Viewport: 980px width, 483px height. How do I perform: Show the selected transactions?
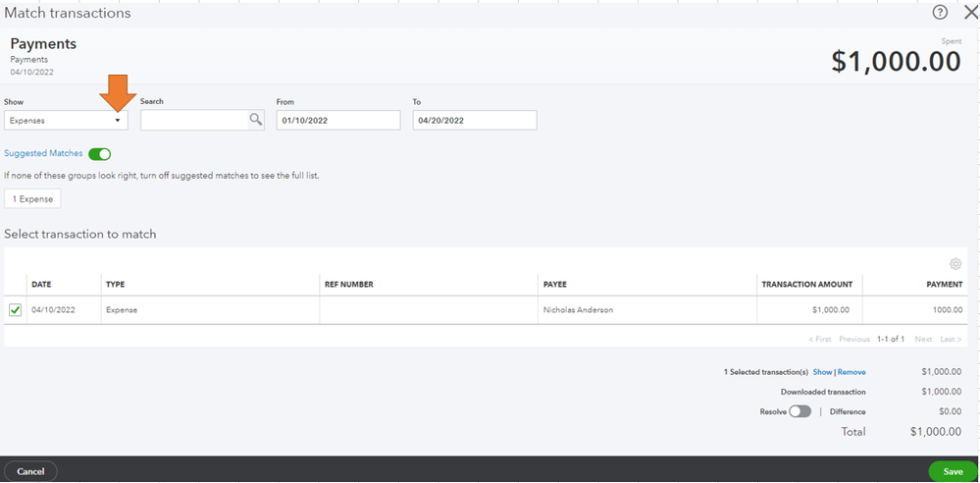point(822,372)
